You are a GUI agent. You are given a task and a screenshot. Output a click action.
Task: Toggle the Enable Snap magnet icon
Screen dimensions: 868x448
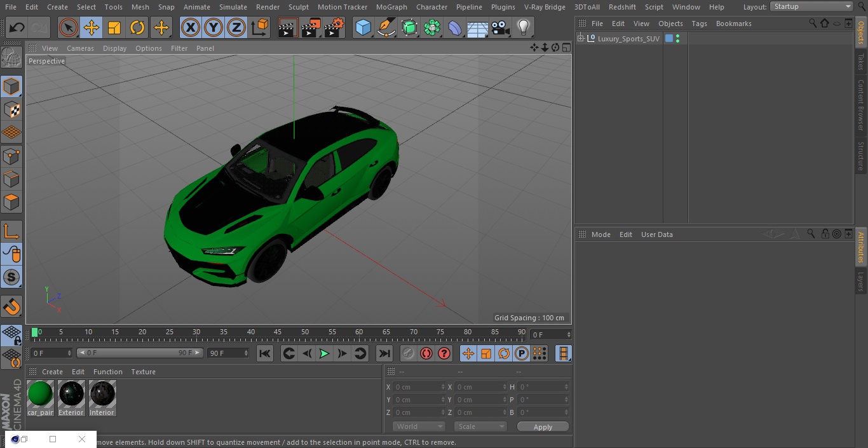pyautogui.click(x=11, y=306)
